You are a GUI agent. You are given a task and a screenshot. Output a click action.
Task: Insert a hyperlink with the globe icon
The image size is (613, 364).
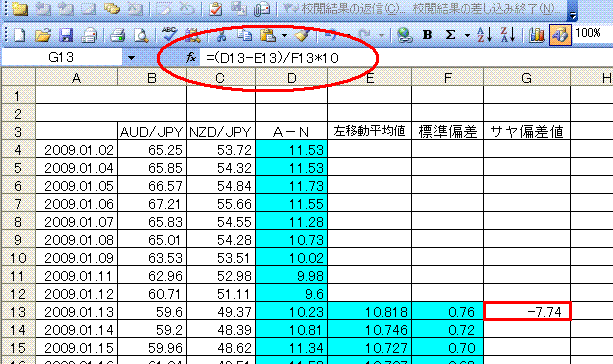click(405, 36)
